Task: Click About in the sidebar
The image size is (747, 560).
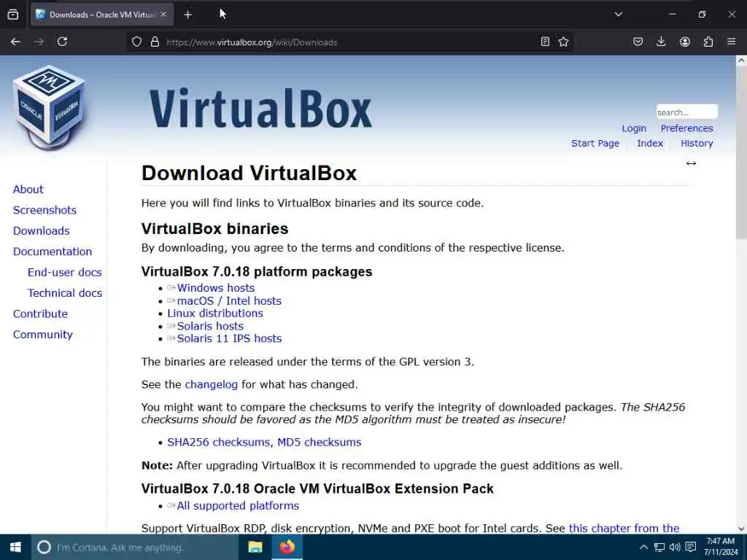Action: (28, 190)
